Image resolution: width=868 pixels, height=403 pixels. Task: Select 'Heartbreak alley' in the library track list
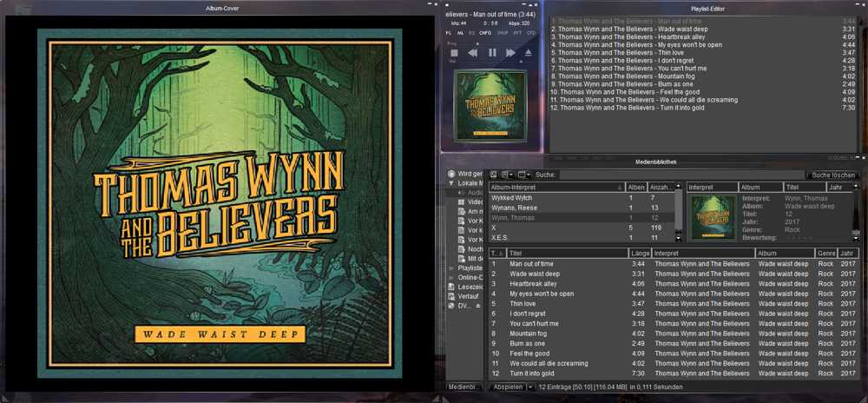[534, 283]
